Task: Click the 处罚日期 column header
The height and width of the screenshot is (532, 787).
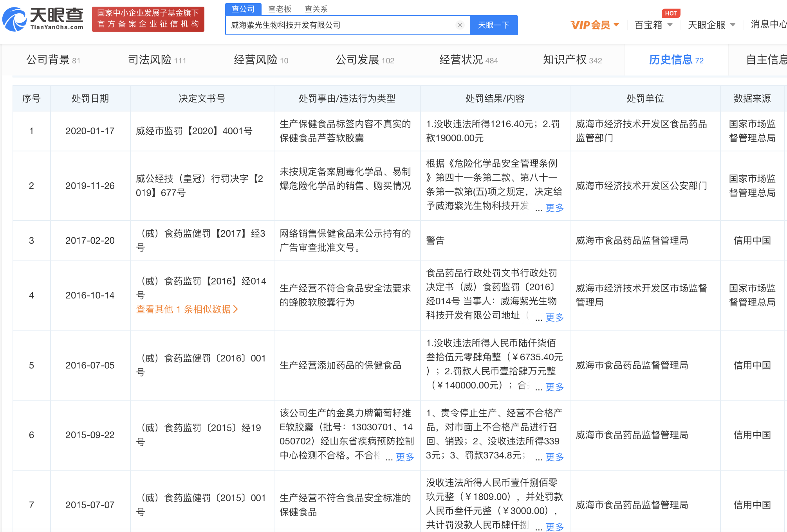Action: click(90, 99)
